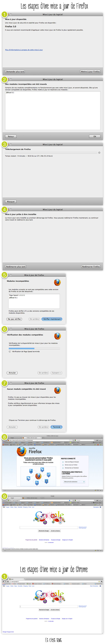Choose "Redémarrer plus tard"

[x=15, y=267]
